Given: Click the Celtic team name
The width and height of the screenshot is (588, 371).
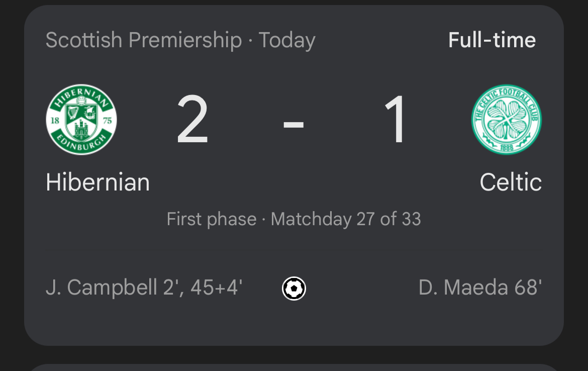Looking at the screenshot, I should [511, 182].
